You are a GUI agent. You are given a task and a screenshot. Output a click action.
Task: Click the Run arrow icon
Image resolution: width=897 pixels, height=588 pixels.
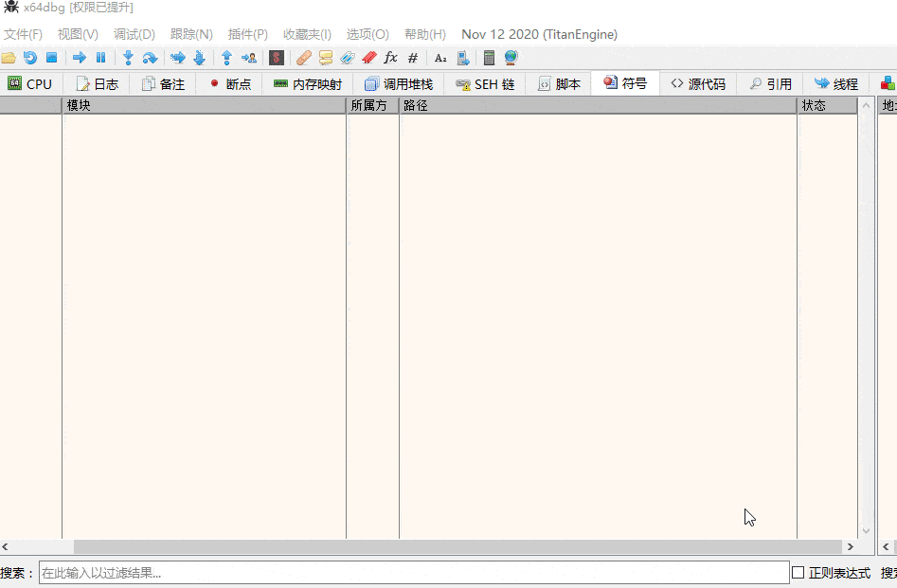pyautogui.click(x=80, y=58)
